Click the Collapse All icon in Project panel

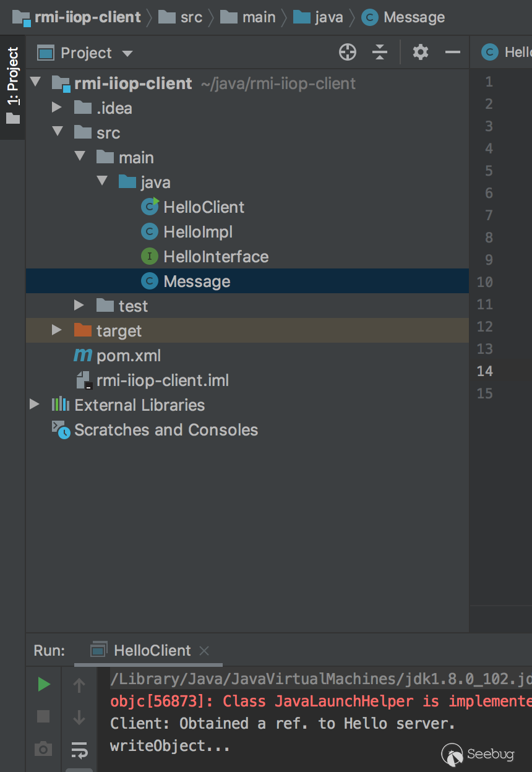coord(380,53)
